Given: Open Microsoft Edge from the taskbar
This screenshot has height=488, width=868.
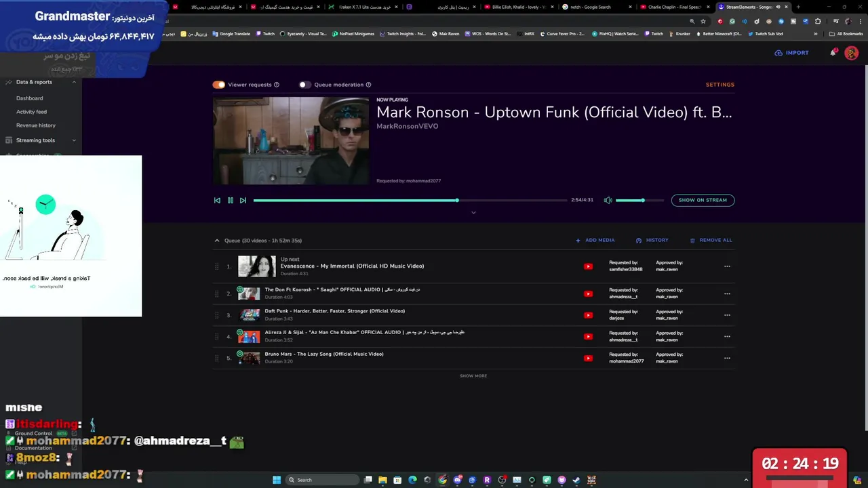Looking at the screenshot, I should click(412, 480).
